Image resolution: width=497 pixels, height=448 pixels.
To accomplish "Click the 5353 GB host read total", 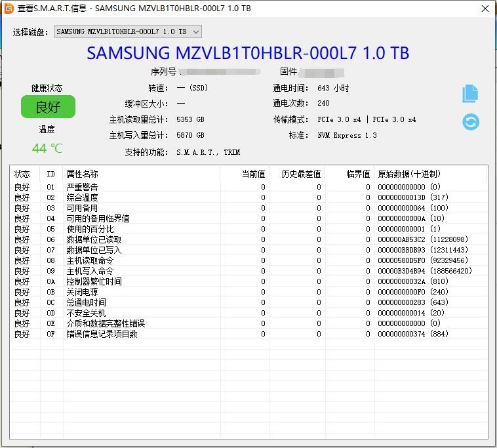I will pos(190,119).
